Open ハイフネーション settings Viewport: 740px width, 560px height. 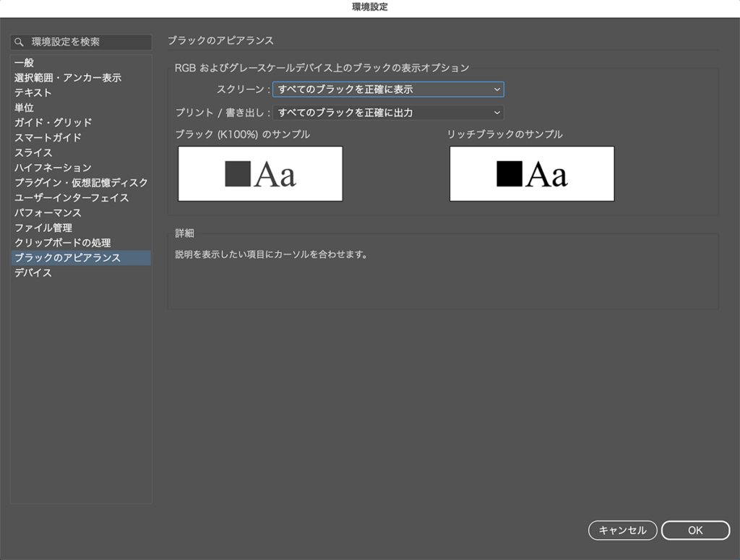(x=53, y=168)
